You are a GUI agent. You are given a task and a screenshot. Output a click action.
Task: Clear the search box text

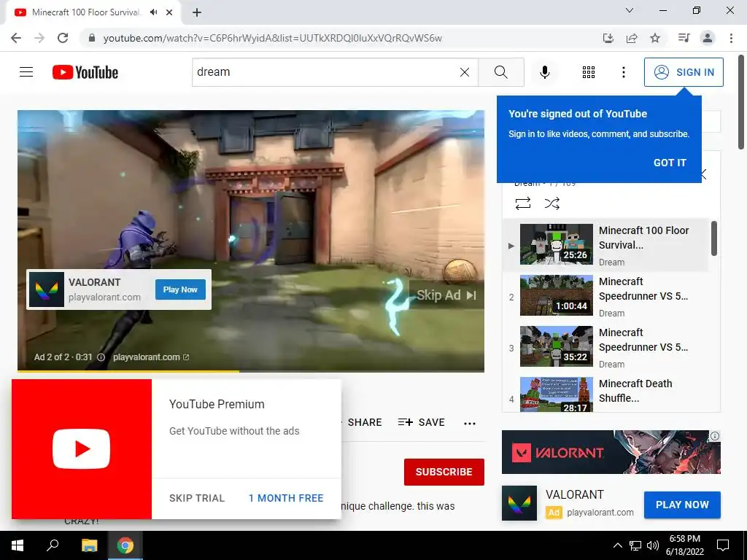coord(465,72)
